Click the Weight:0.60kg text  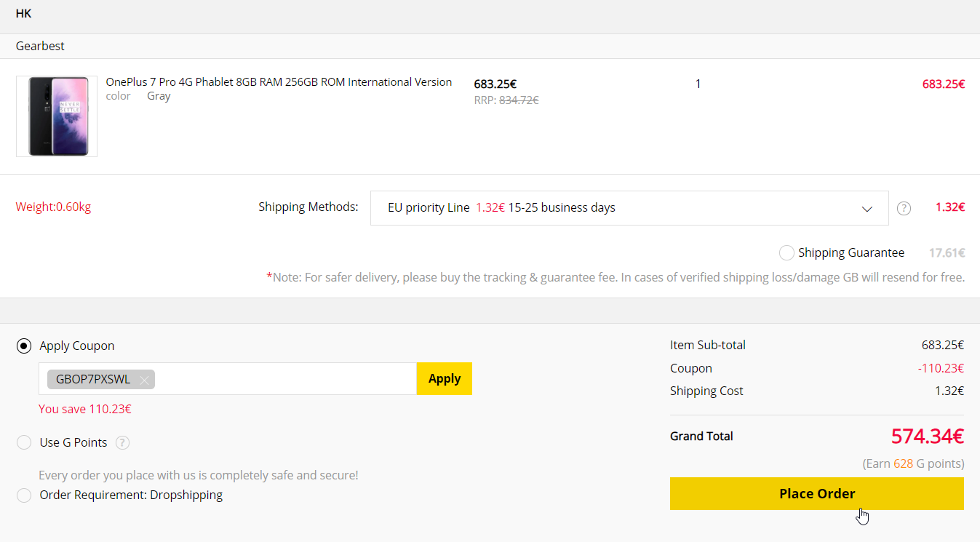point(53,207)
